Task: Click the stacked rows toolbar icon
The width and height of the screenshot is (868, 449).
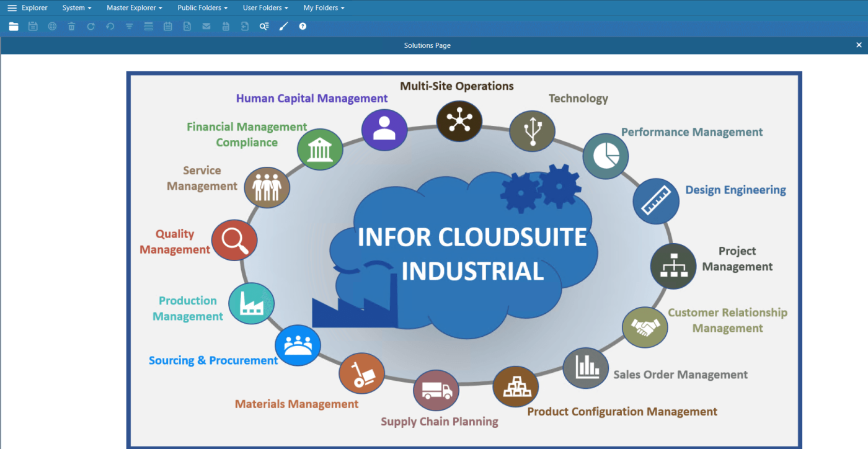Action: pos(148,27)
